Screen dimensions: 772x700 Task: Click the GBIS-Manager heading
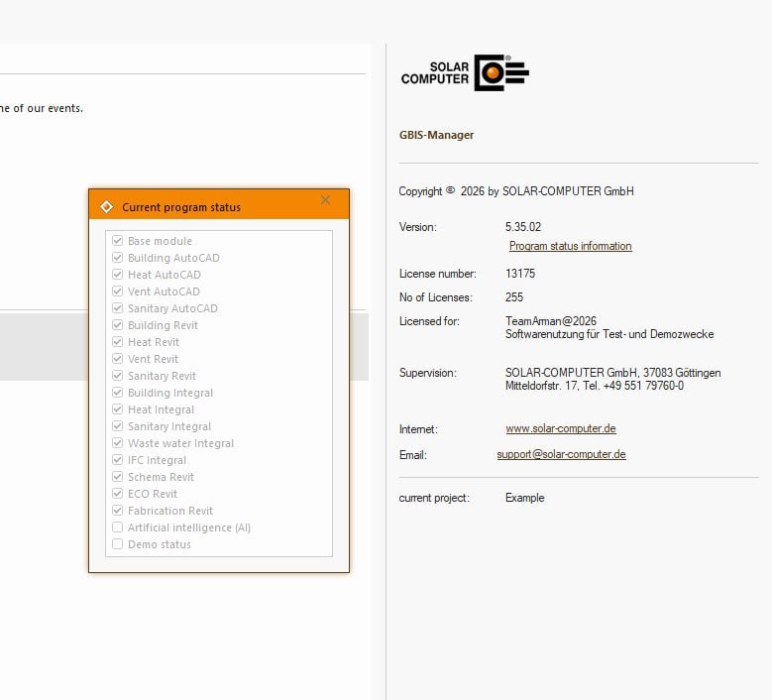point(436,135)
